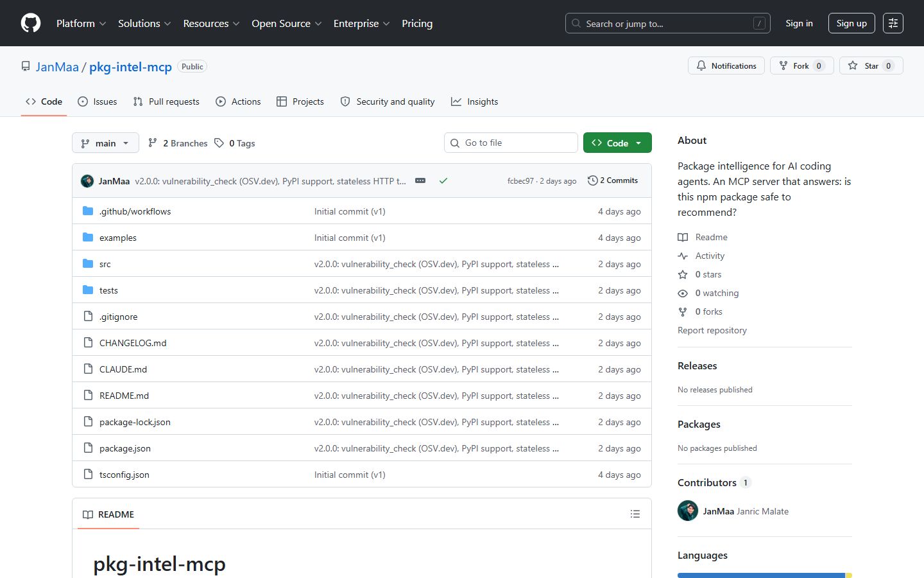Screen dimensions: 924x578
Task: Click the fork icon beside 0 forks
Action: [x=683, y=311]
